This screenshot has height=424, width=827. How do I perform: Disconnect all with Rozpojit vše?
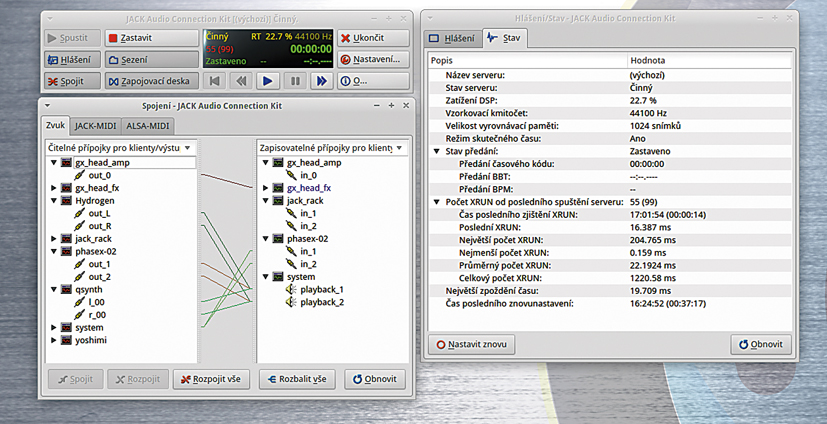(210, 379)
